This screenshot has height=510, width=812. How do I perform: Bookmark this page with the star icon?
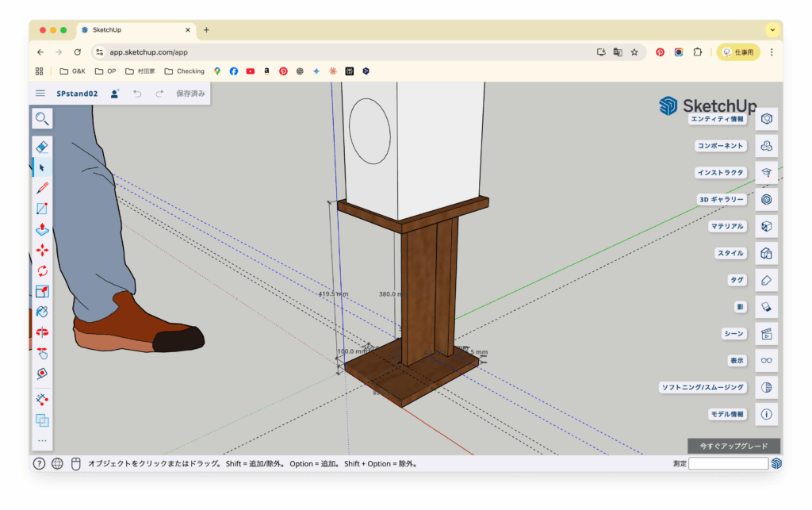point(634,52)
